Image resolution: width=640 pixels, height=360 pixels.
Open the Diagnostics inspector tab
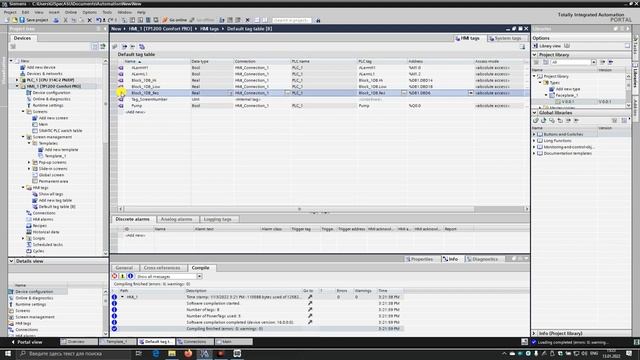coord(482,259)
